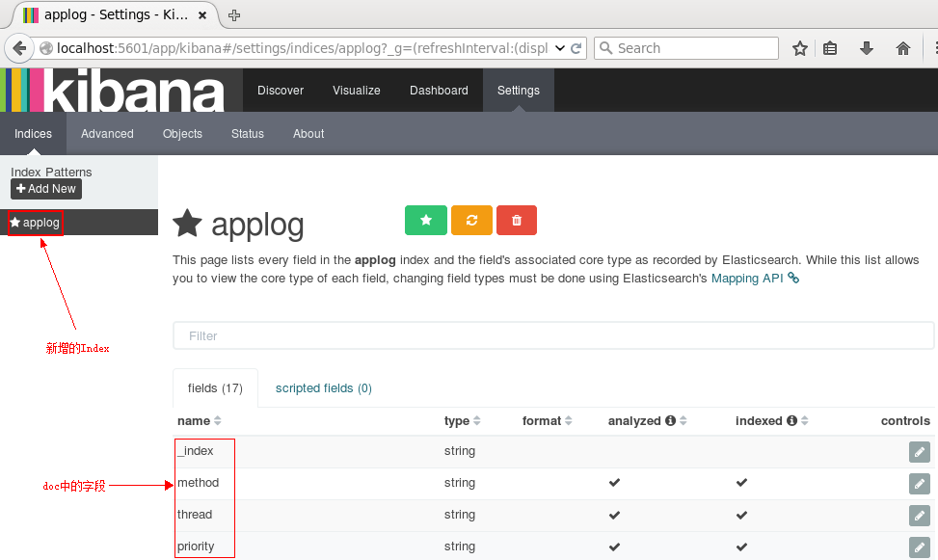
Task: Set applog as the default index pattern
Action: tap(425, 220)
